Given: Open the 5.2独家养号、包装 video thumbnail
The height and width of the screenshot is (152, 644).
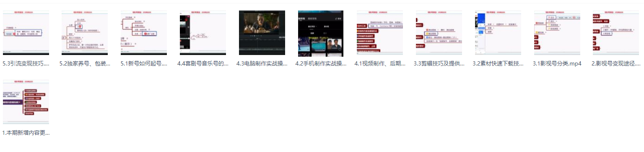Looking at the screenshot, I should (x=85, y=33).
